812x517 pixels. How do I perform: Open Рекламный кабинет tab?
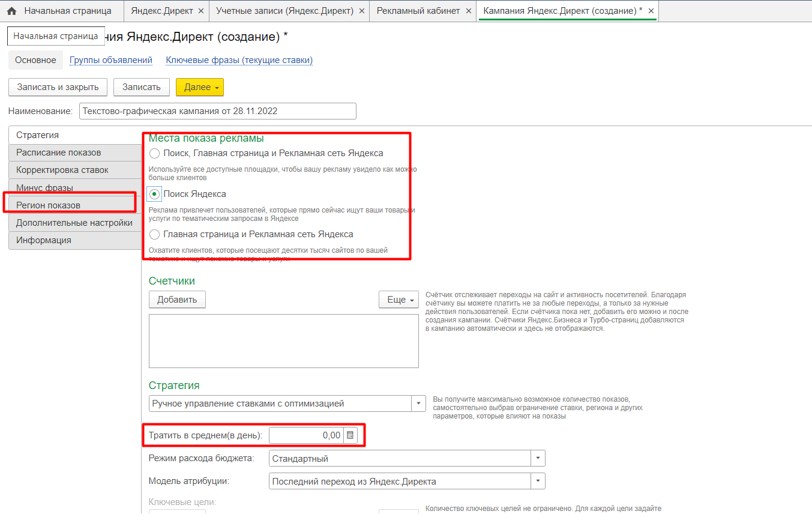point(418,11)
